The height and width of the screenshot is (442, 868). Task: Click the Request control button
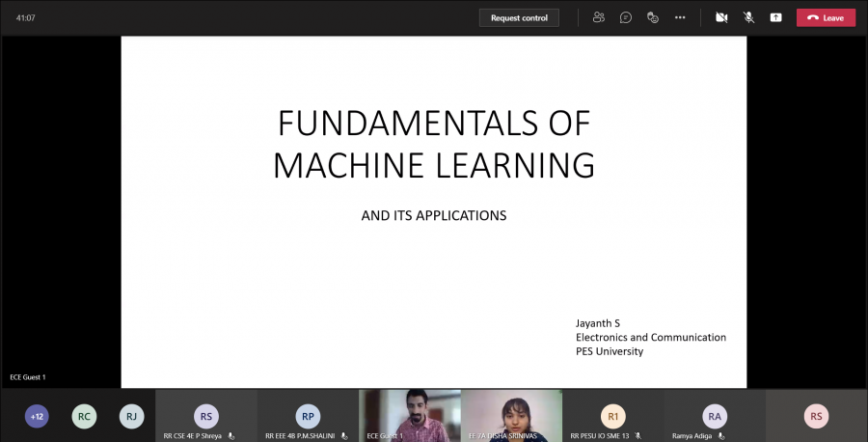519,17
